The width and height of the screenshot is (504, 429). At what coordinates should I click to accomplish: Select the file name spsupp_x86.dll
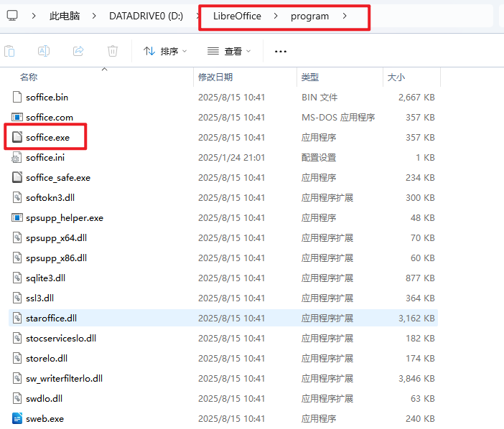[56, 258]
